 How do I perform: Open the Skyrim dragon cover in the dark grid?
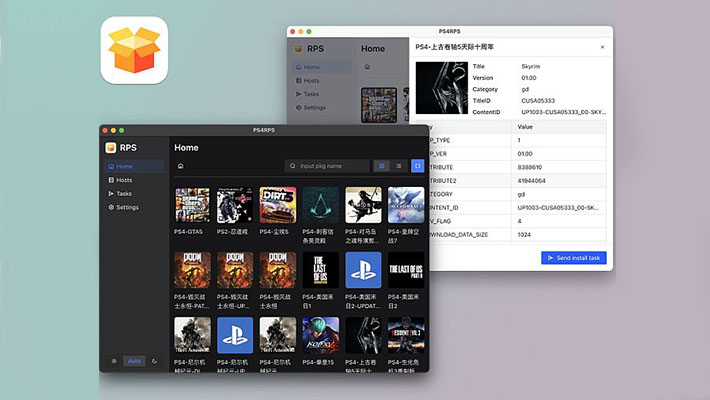[363, 336]
